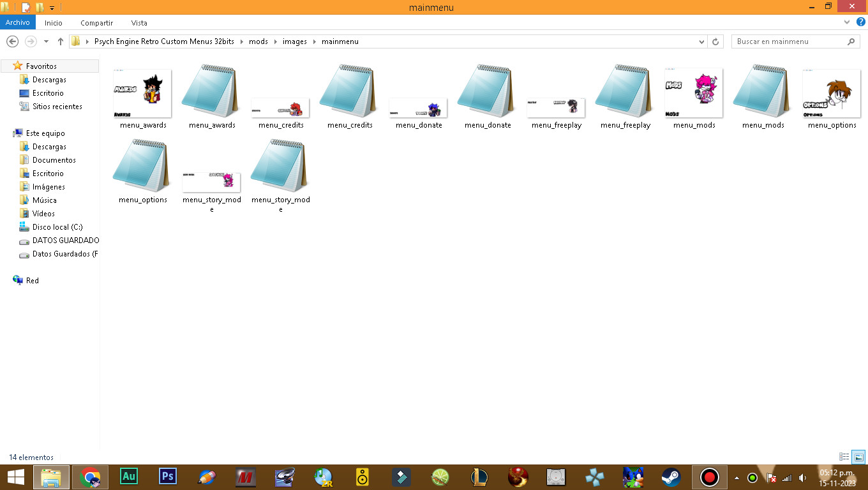The image size is (868, 490).
Task: Open the Archivo menu
Action: click(x=18, y=22)
